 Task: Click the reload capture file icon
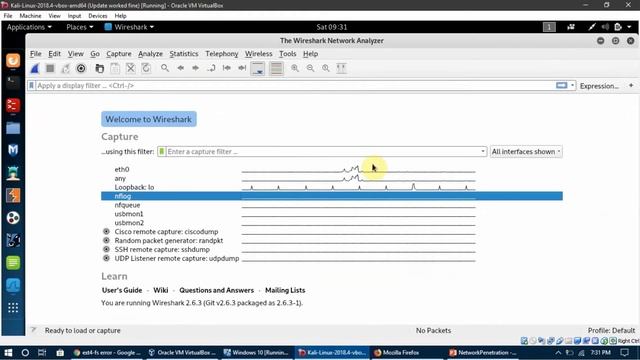146,69
